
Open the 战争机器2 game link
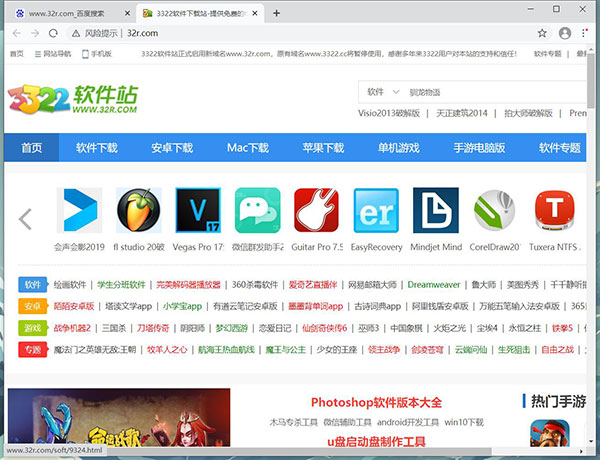pyautogui.click(x=72, y=328)
